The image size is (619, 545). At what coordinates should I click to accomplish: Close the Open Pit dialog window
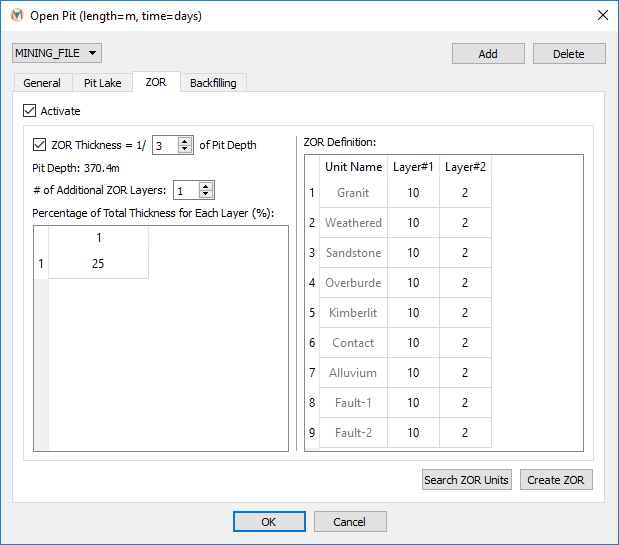[602, 15]
